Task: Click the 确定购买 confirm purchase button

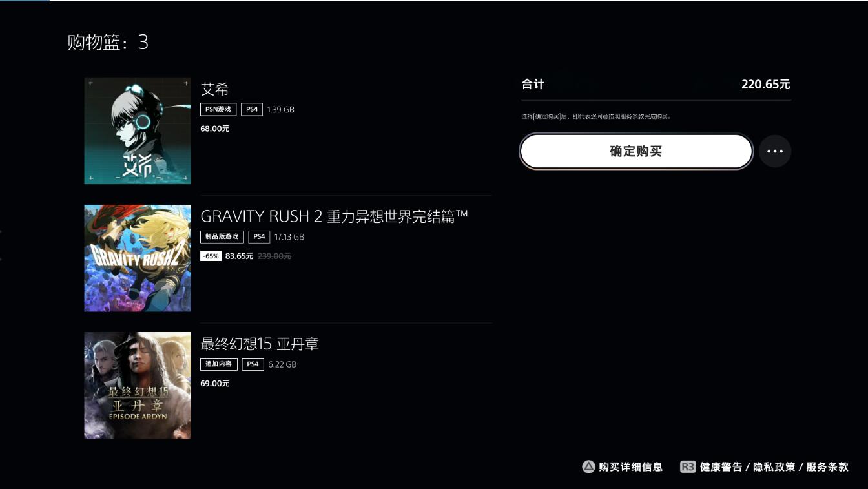Action: (636, 151)
